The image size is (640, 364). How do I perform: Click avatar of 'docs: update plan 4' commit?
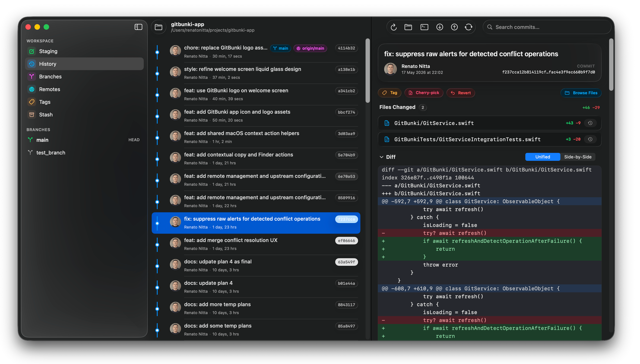[175, 286]
